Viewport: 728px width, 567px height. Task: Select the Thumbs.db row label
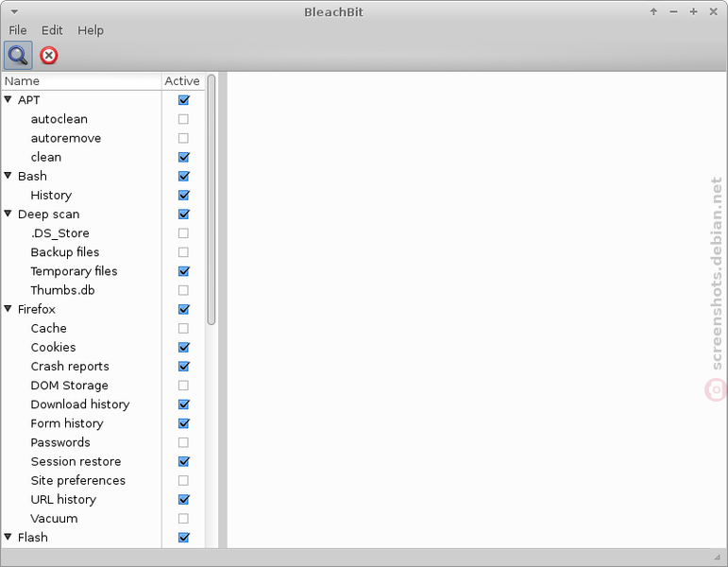[x=62, y=290]
